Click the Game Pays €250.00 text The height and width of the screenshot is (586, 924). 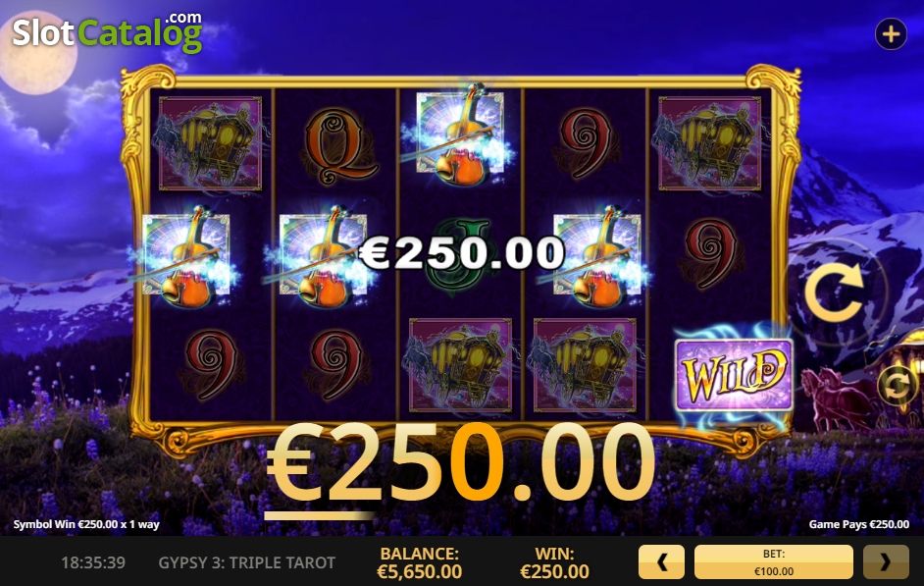[x=858, y=524]
